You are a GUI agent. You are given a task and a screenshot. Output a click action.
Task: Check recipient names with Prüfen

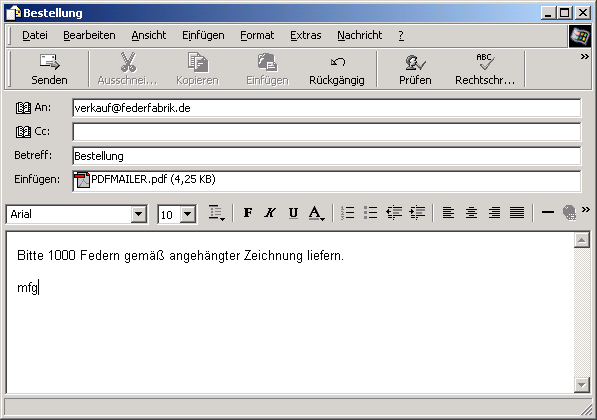(415, 69)
